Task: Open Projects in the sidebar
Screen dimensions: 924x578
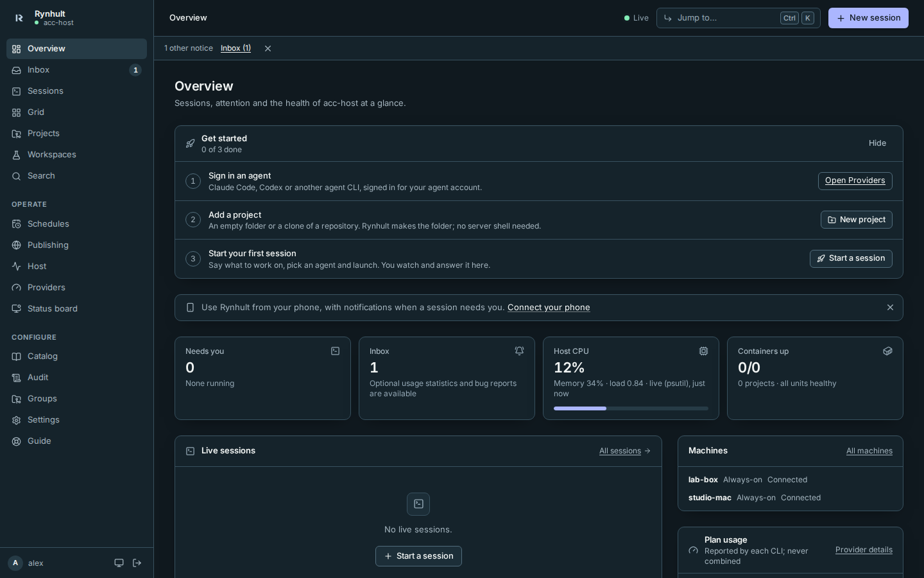Action: click(x=76, y=134)
